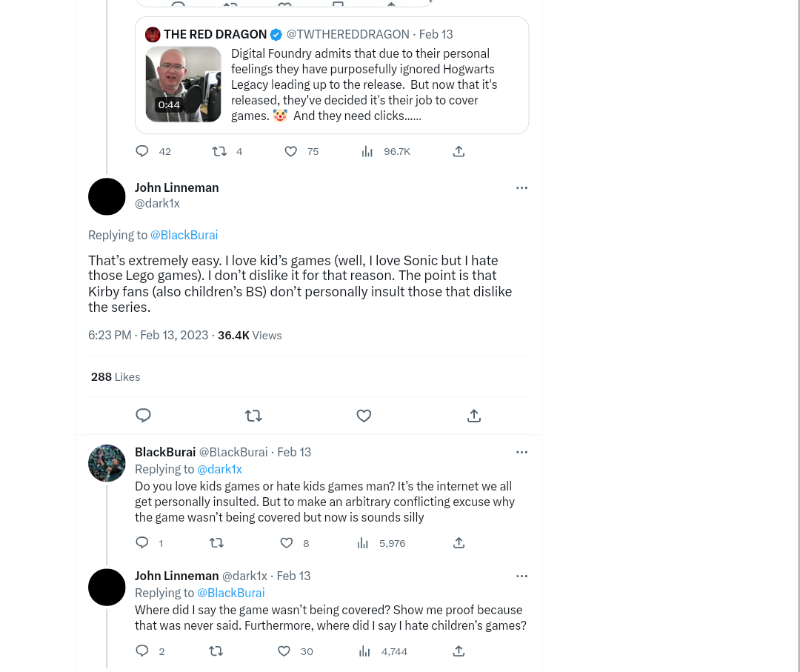Like John Linneman's main tweet
This screenshot has width=800, height=672.
(363, 416)
